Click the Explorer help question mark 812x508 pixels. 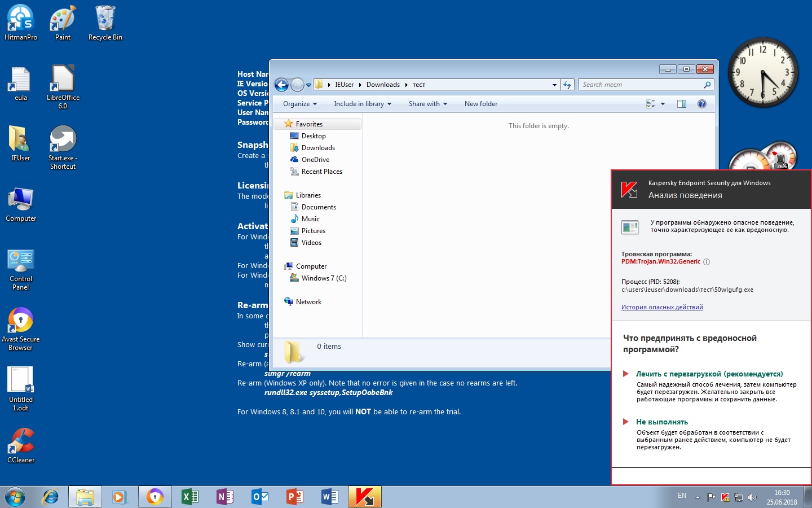702,104
